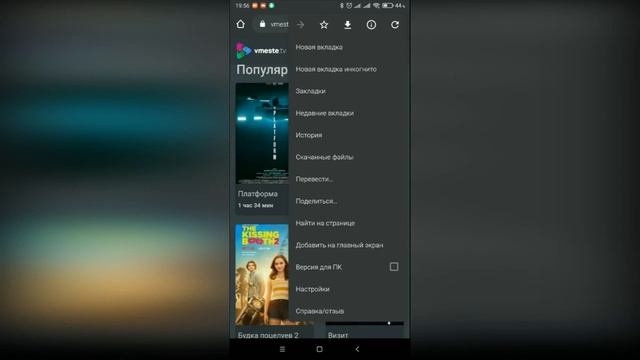Choose 'Поделиться…' in the menu
Screen dimensions: 640x360
(316, 201)
